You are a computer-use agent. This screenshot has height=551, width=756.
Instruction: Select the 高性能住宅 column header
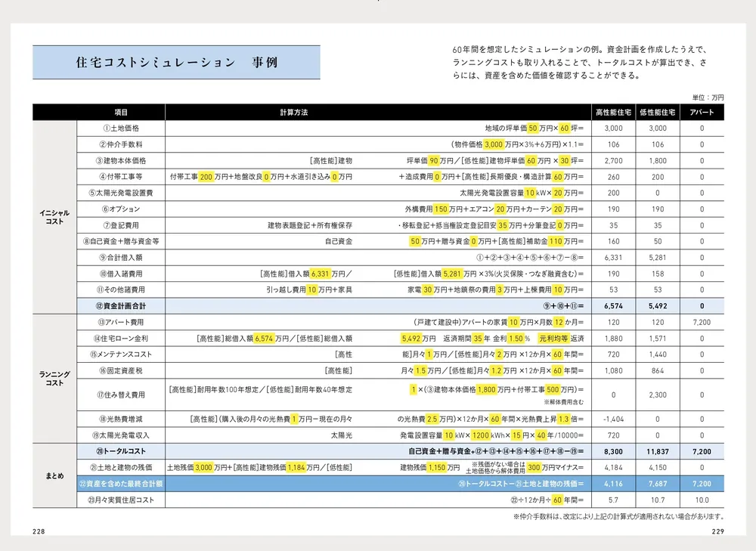click(613, 112)
